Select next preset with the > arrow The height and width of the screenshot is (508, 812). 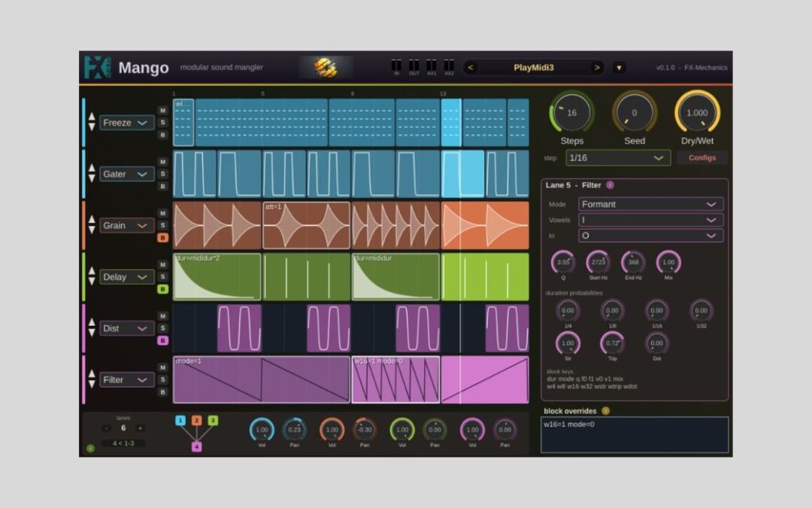point(596,68)
